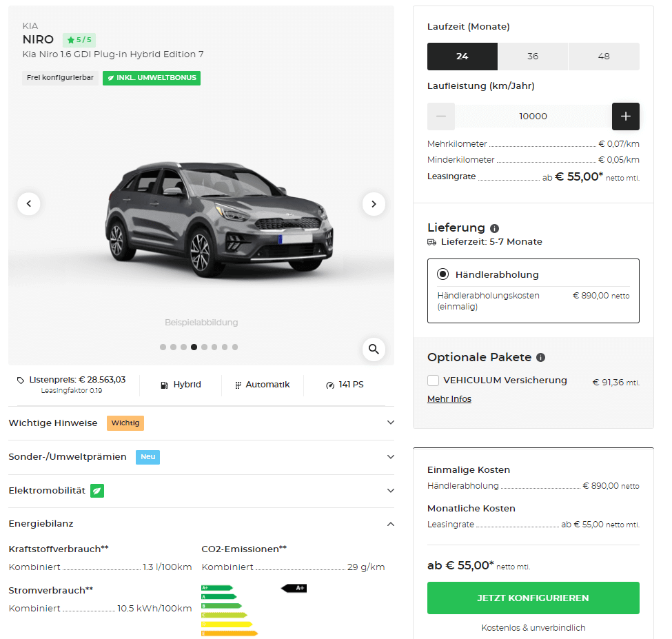Click the grey Kia Niro car image
Viewport: 672px width, 639px height.
click(x=218, y=219)
